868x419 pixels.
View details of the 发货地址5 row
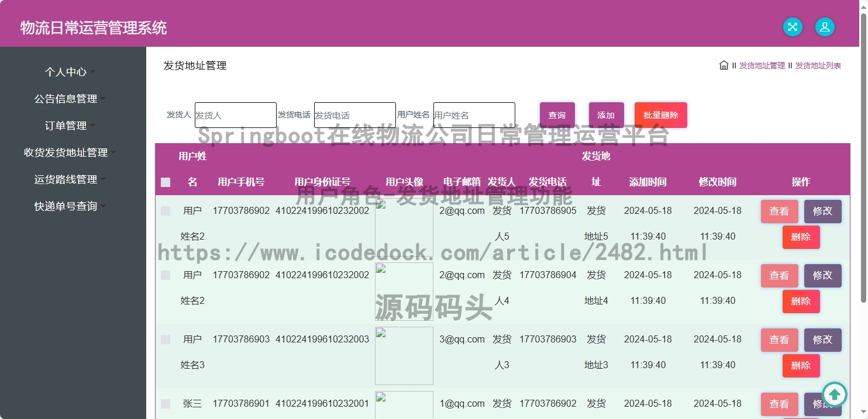(780, 212)
